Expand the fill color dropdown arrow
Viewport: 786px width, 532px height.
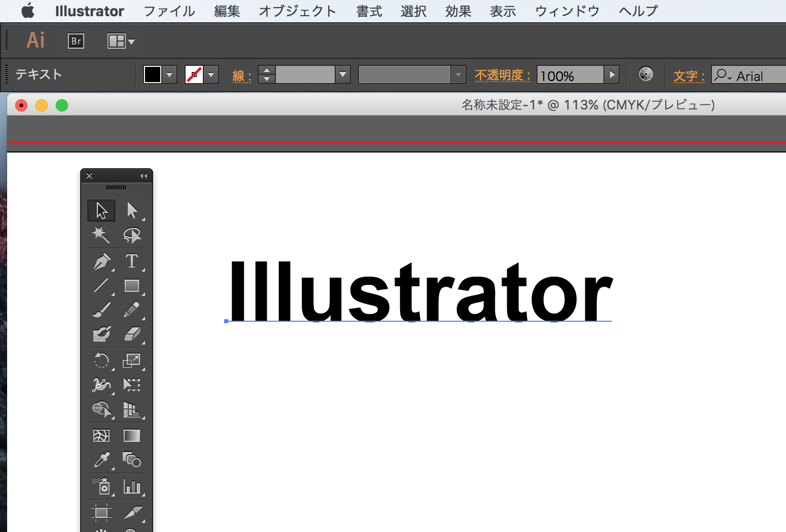169,75
